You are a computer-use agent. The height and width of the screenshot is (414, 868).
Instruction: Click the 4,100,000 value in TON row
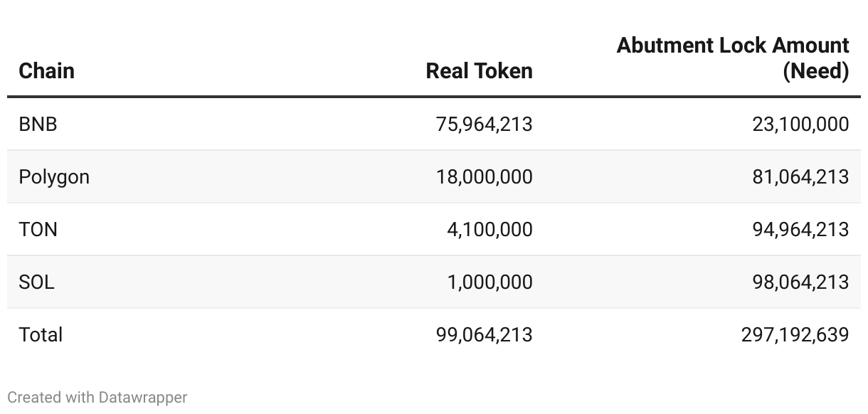tap(489, 230)
